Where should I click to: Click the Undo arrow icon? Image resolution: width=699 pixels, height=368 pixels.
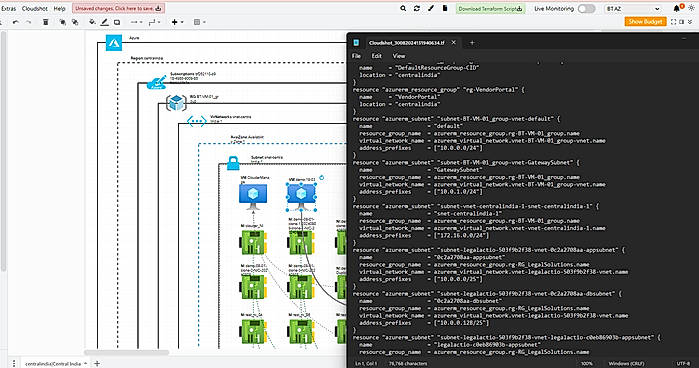pos(16,22)
